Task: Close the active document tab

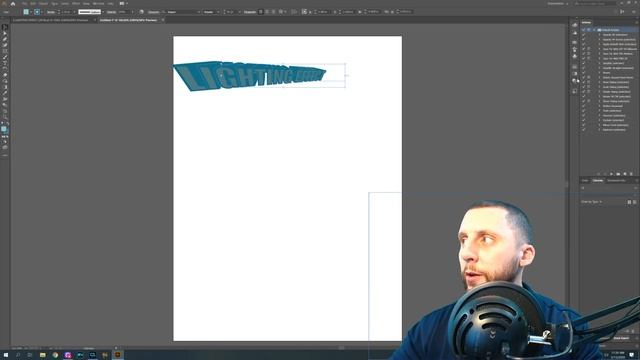Action: click(x=163, y=20)
